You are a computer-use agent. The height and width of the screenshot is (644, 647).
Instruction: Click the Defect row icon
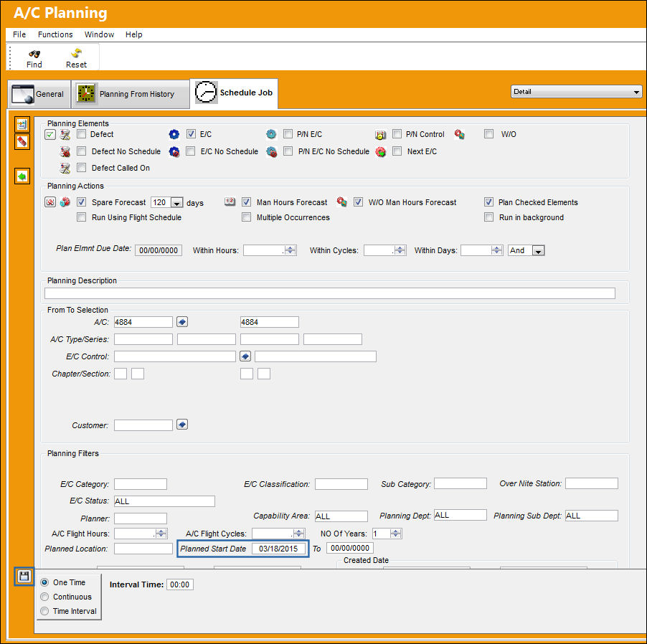point(65,135)
